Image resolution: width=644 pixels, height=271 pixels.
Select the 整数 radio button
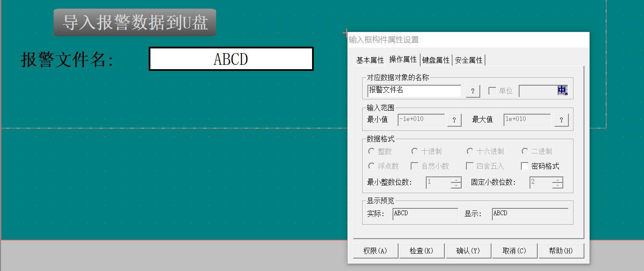coord(371,151)
